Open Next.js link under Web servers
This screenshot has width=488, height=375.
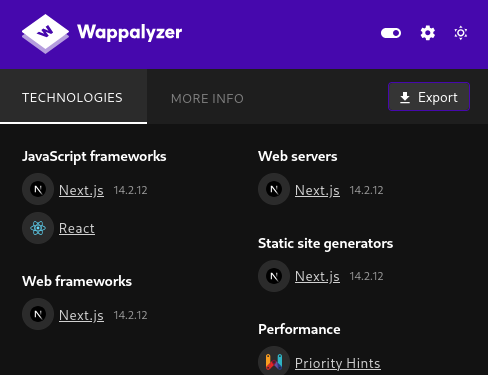pyautogui.click(x=317, y=190)
